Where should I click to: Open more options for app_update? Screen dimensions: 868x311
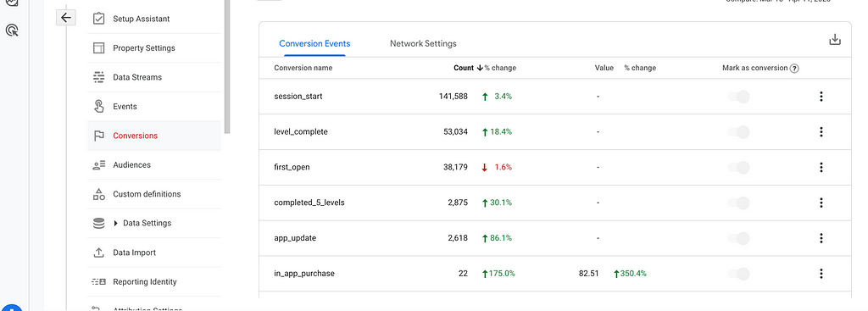pos(821,238)
